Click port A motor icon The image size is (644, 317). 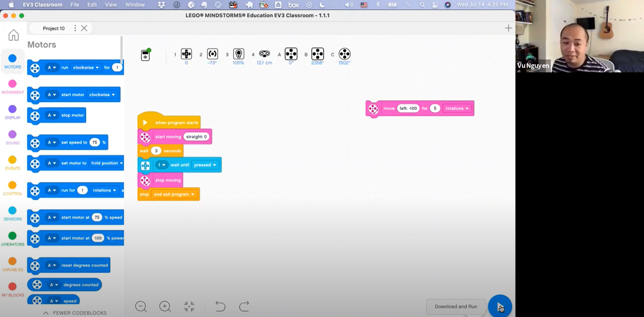291,54
